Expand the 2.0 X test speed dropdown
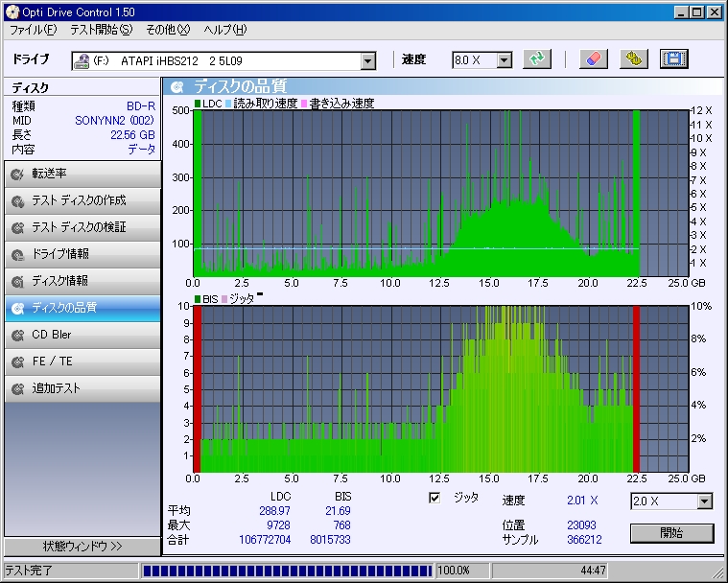Screen dimensions: 728x583 tap(705, 501)
